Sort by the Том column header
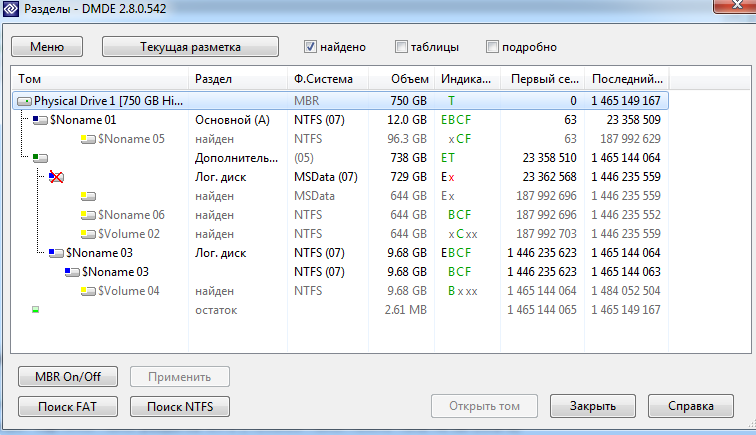 tap(99, 79)
